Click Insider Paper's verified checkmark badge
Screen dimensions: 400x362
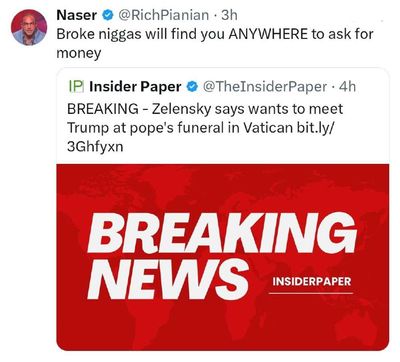[x=192, y=87]
